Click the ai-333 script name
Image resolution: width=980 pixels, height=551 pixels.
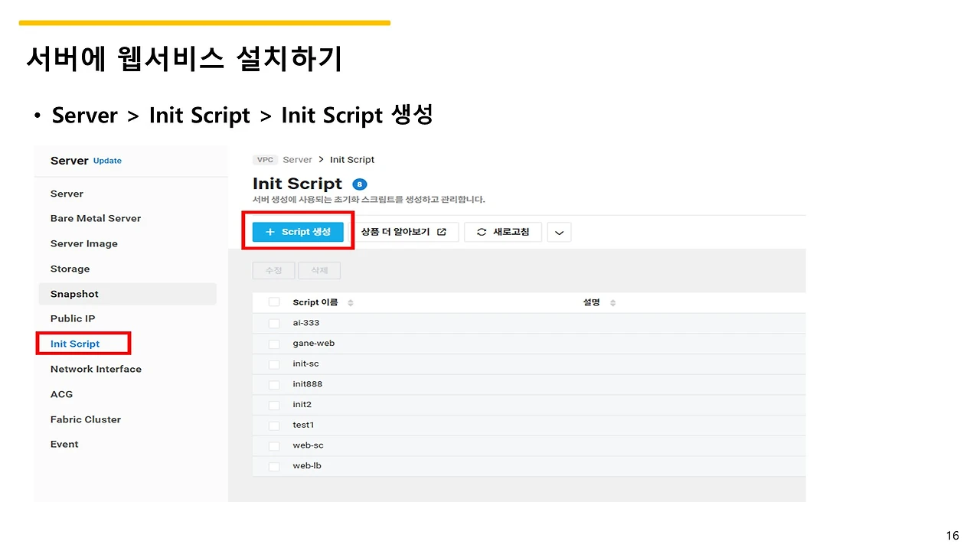pos(306,323)
